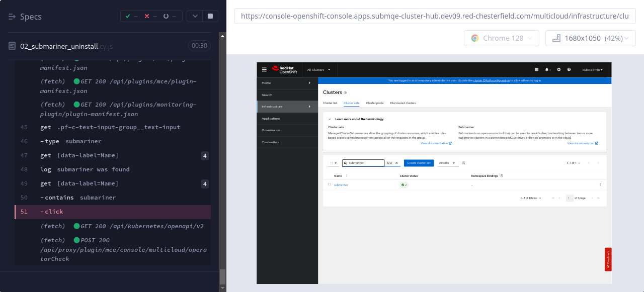Toggle the bulk select checkbox
644x292 pixels.
click(331, 163)
